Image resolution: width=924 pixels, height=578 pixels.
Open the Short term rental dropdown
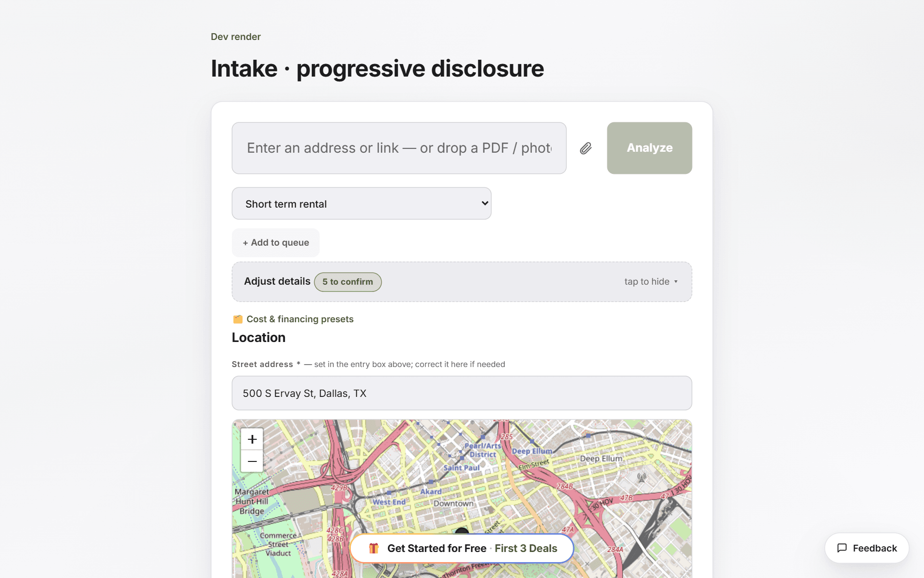[x=361, y=204]
